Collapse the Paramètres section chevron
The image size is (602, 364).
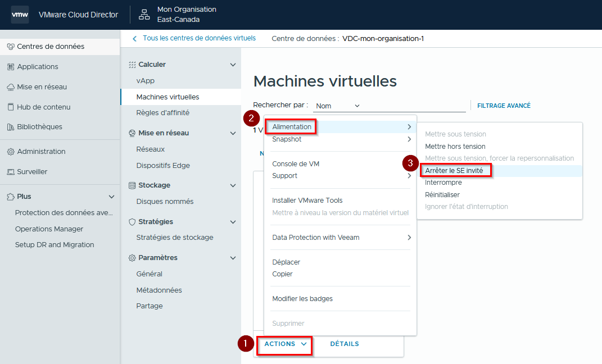pyautogui.click(x=233, y=258)
